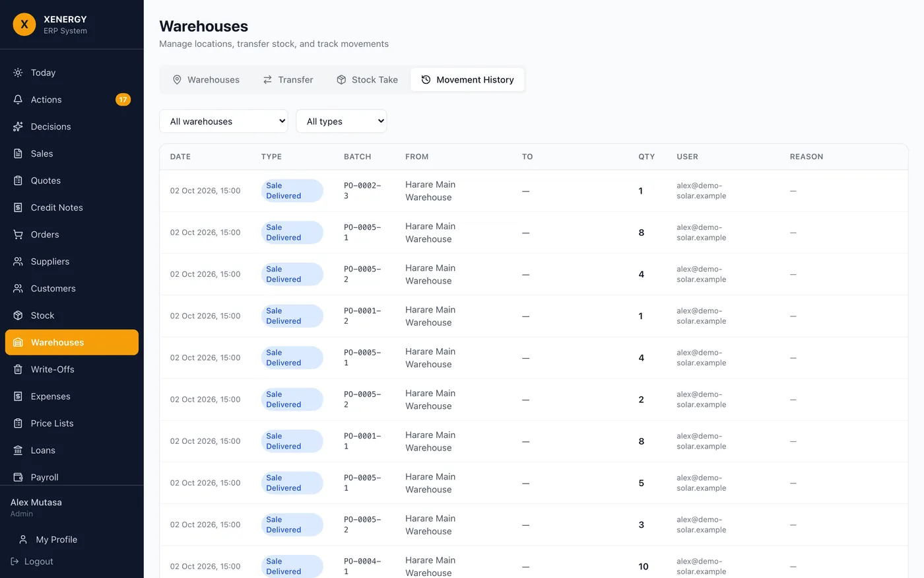Click the Decisions sparkle icon

(x=18, y=127)
